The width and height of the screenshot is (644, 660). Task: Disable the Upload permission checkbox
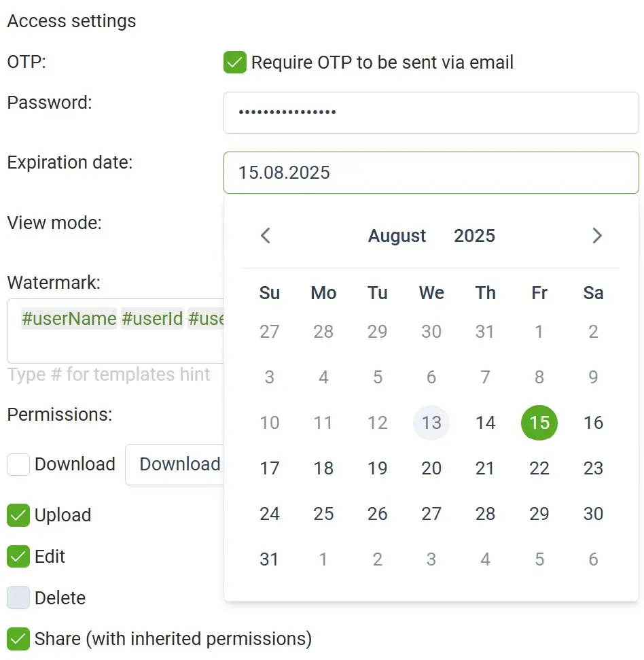(18, 515)
